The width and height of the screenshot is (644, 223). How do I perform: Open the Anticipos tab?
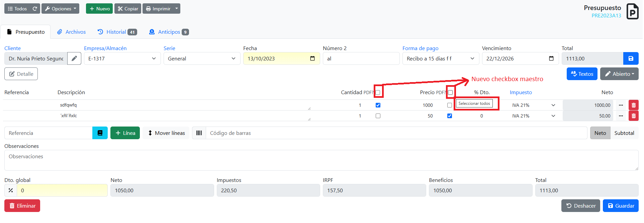pos(169,32)
